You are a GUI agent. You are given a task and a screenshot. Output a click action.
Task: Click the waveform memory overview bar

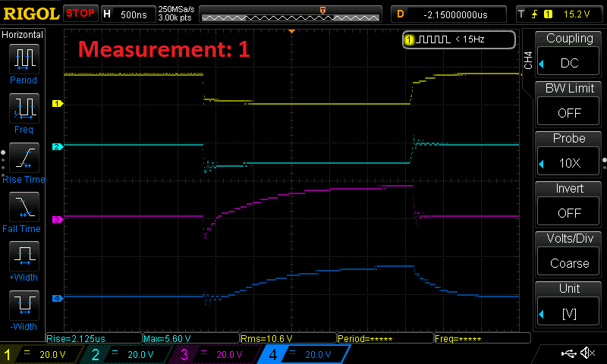pos(291,14)
